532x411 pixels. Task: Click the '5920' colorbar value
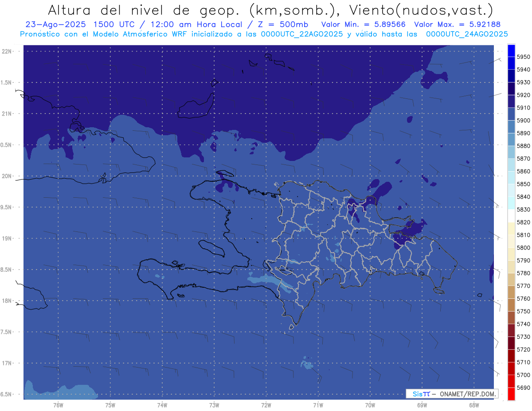[x=524, y=95]
